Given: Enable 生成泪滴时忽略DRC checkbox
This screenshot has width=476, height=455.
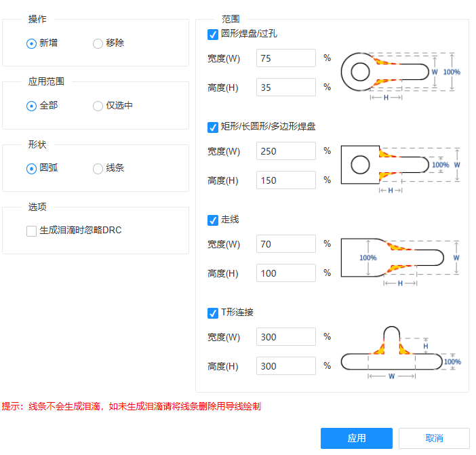Looking at the screenshot, I should [x=32, y=231].
